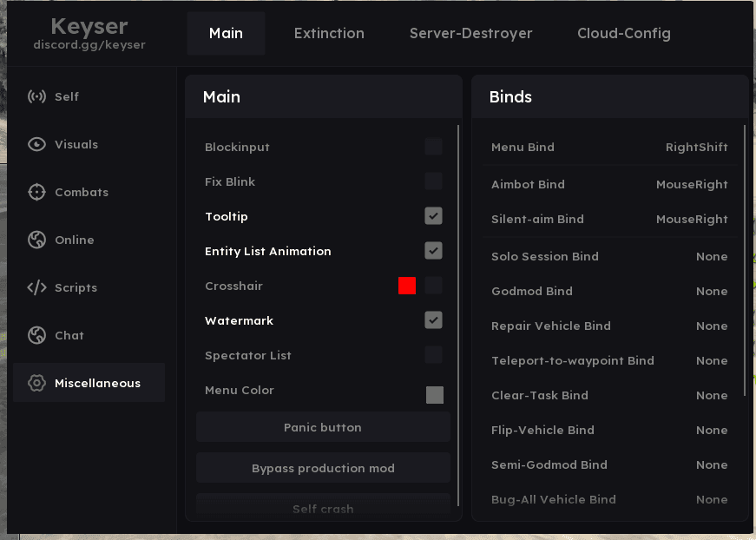Image resolution: width=756 pixels, height=540 pixels.
Task: Disable the Watermark checkbox
Action: (433, 320)
